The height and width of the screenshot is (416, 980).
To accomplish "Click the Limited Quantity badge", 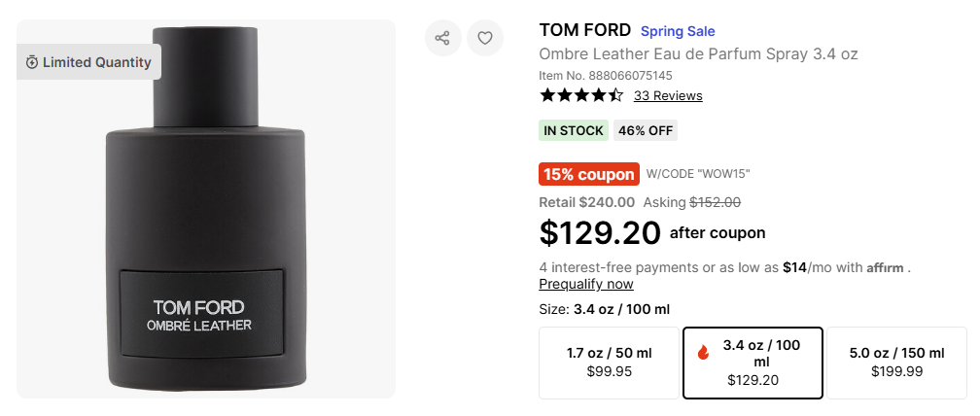I will [x=89, y=62].
